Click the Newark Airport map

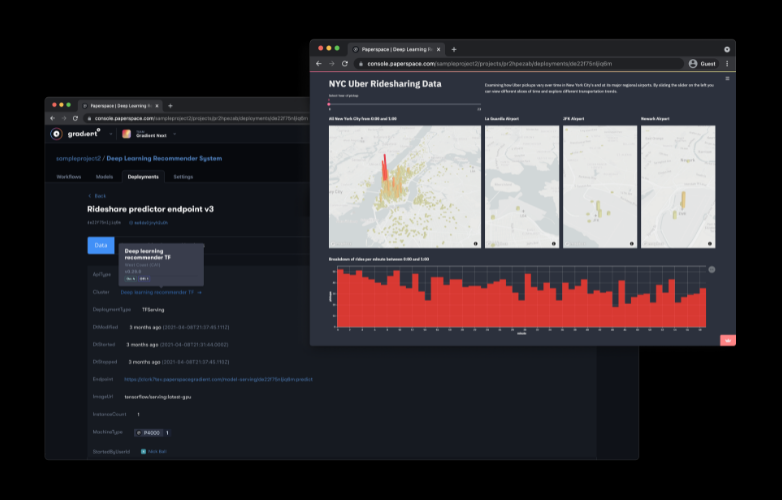pos(678,186)
